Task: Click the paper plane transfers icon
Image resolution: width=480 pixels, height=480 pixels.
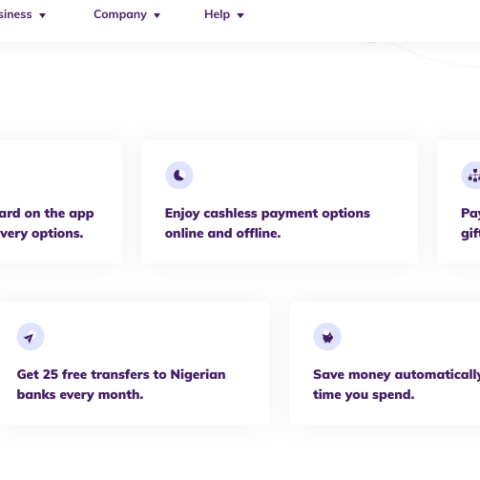Action: 30,337
